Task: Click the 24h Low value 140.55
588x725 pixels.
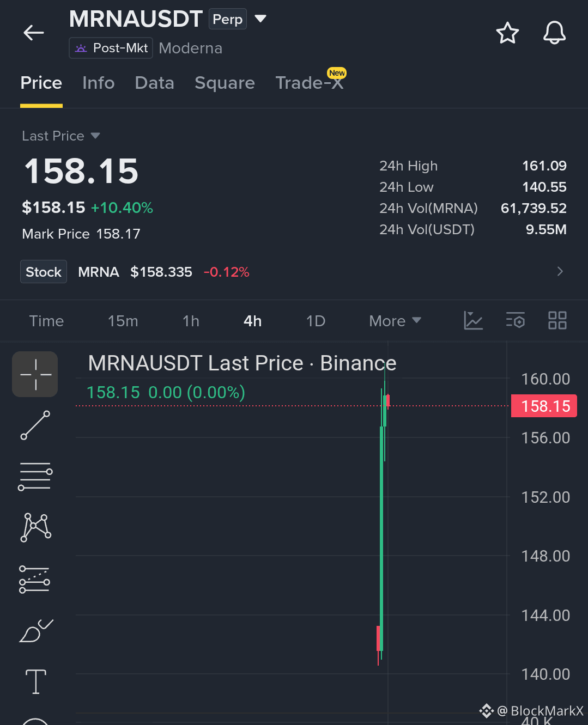Action: tap(544, 187)
